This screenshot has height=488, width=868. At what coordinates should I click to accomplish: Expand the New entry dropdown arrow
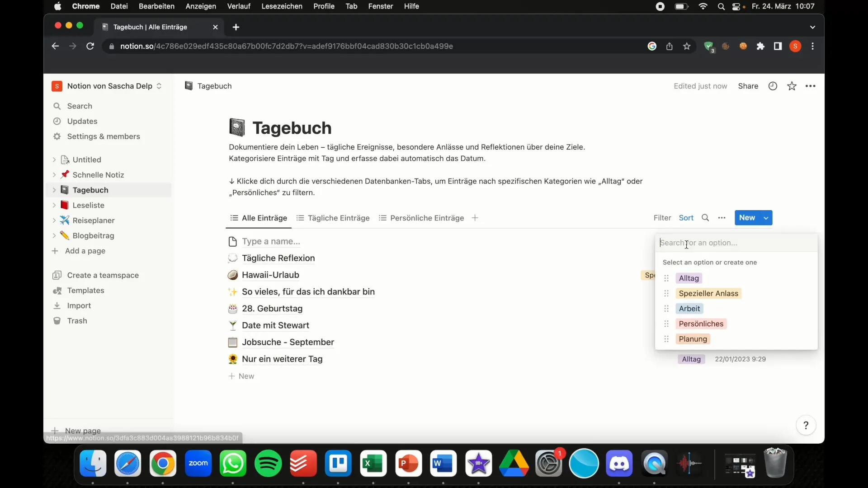(x=766, y=217)
